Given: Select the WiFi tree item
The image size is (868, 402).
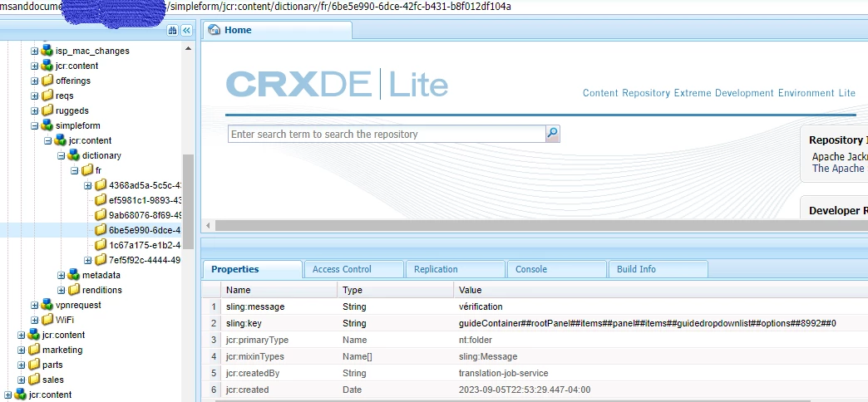Looking at the screenshot, I should click(x=65, y=320).
